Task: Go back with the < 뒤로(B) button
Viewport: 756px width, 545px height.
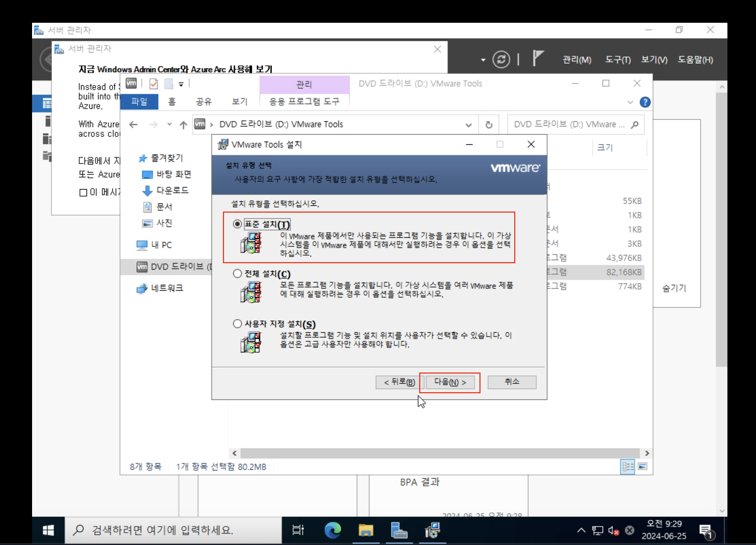Action: 399,382
